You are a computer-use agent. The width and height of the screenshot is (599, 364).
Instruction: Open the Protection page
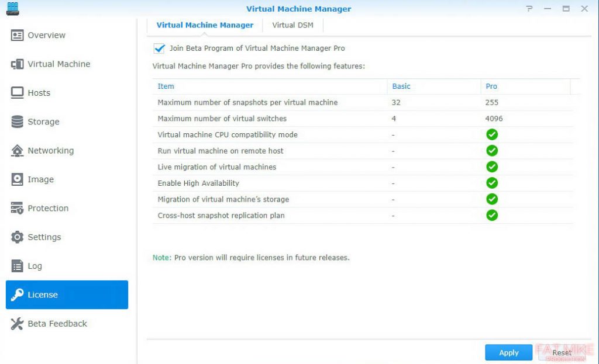67,209
